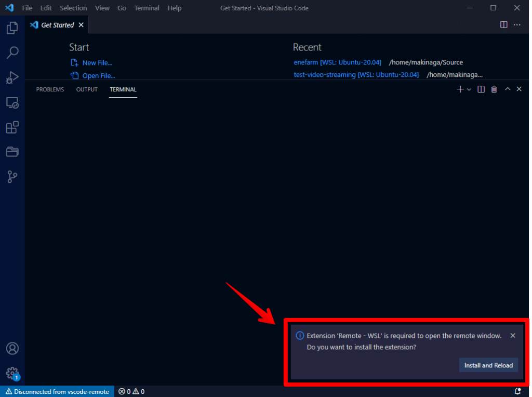Open the Search view in the sidebar
532x397 pixels.
[x=12, y=52]
